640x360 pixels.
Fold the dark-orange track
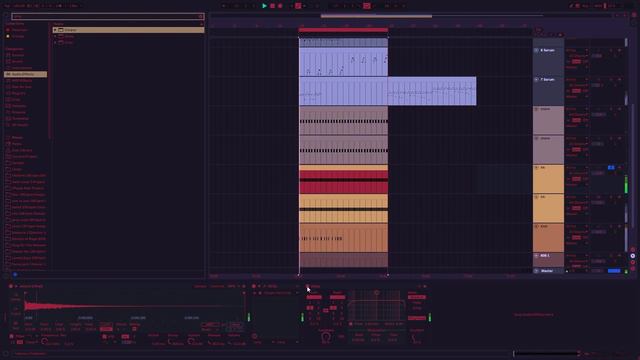click(x=536, y=226)
